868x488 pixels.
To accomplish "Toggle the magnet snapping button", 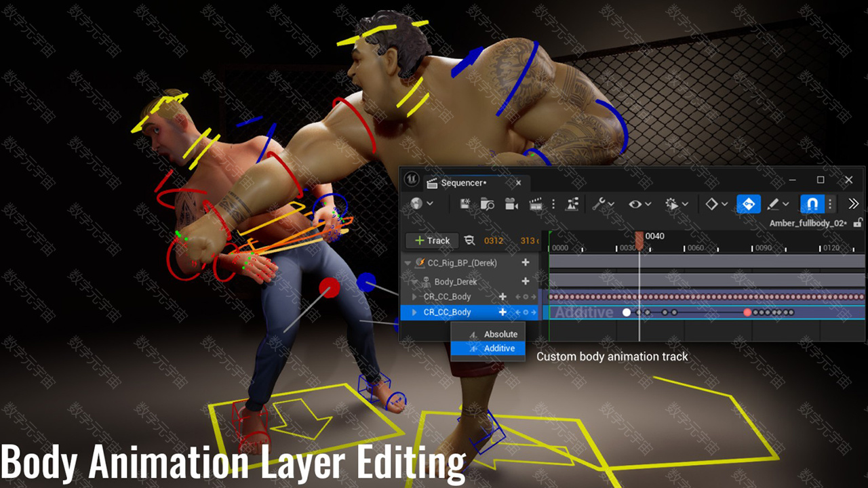I will click(x=811, y=204).
